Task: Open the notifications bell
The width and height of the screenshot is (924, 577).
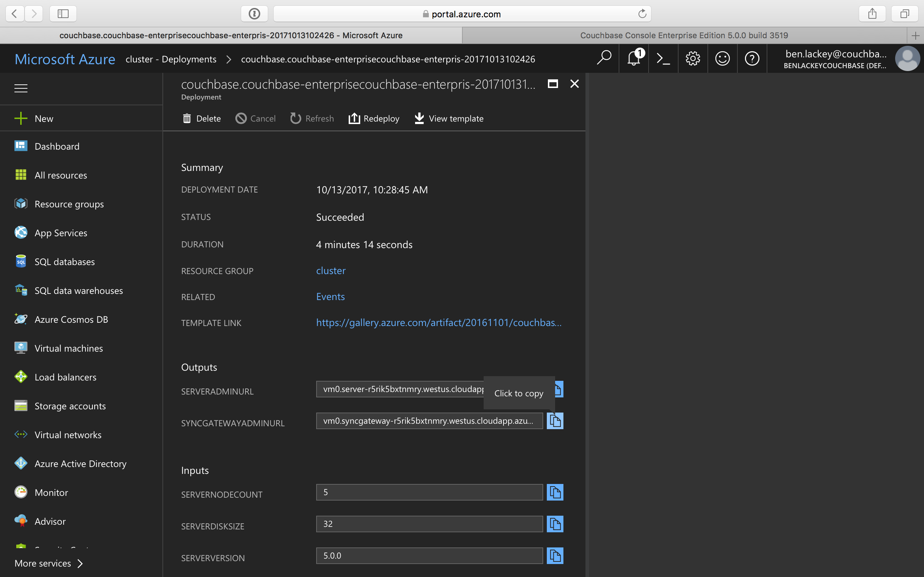Action: pyautogui.click(x=633, y=58)
